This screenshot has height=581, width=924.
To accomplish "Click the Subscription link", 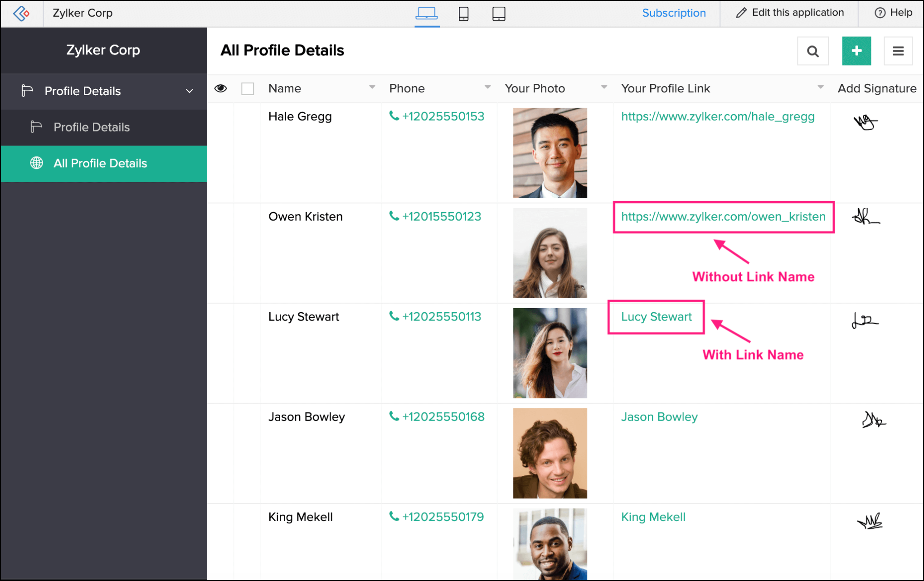I will pyautogui.click(x=674, y=13).
